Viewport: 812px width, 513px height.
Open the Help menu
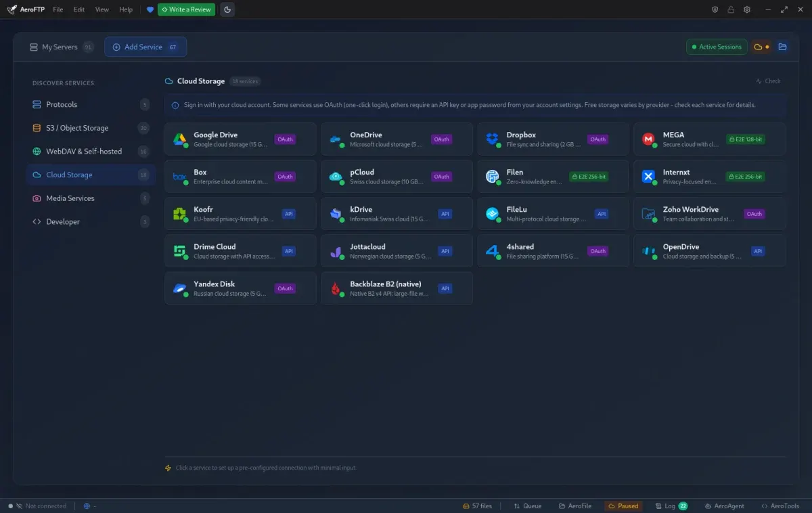point(126,9)
